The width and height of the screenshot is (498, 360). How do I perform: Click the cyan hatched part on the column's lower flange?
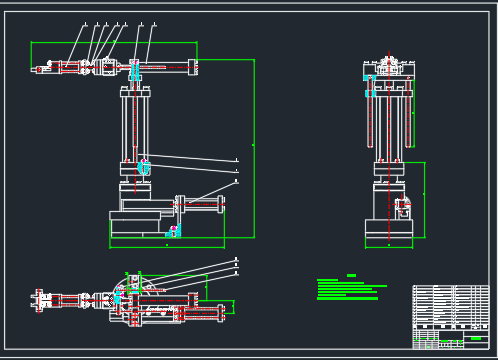[143, 167]
